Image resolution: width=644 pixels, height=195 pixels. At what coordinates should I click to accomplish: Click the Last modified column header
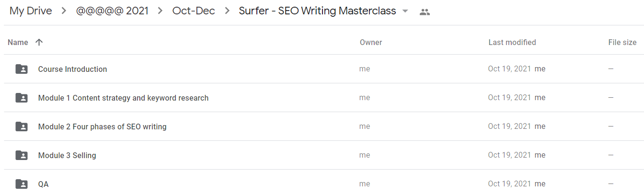(512, 42)
